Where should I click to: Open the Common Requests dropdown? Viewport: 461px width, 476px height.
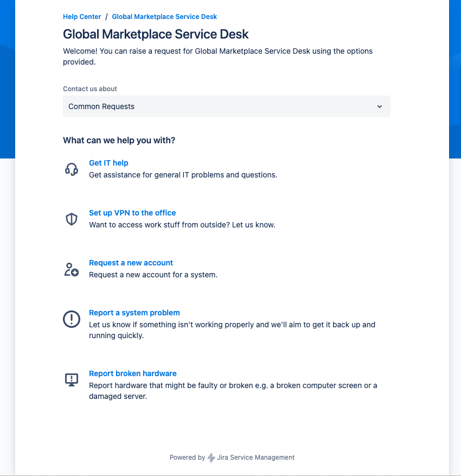[x=227, y=106]
